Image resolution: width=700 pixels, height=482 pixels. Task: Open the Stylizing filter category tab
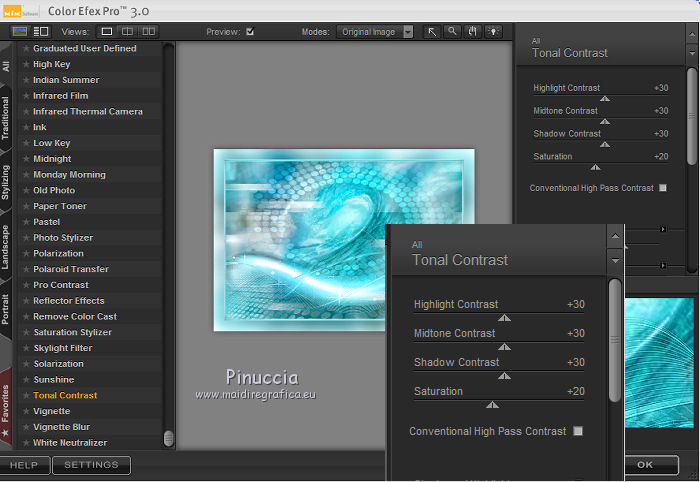click(x=5, y=182)
